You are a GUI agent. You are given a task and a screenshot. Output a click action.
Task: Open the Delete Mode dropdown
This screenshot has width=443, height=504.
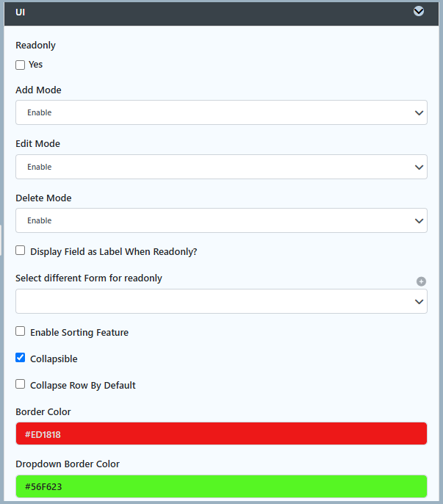221,220
